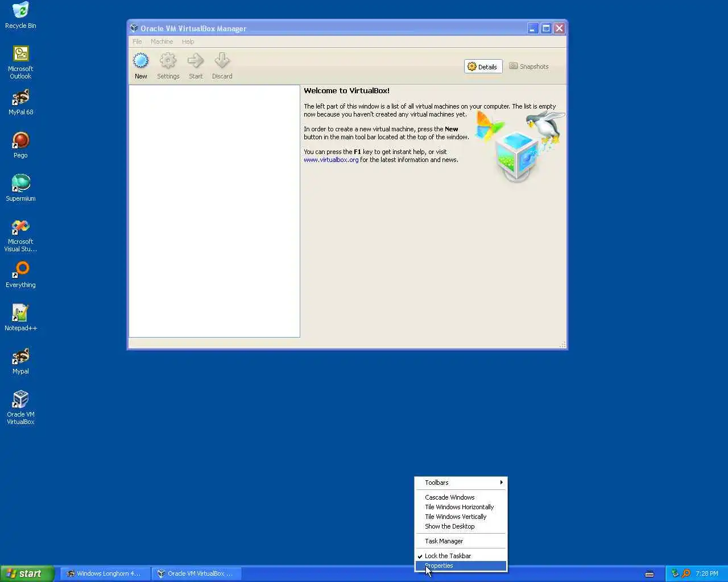Switch to Windows Longhorn taskbar button
The width and height of the screenshot is (728, 582).
coord(105,573)
